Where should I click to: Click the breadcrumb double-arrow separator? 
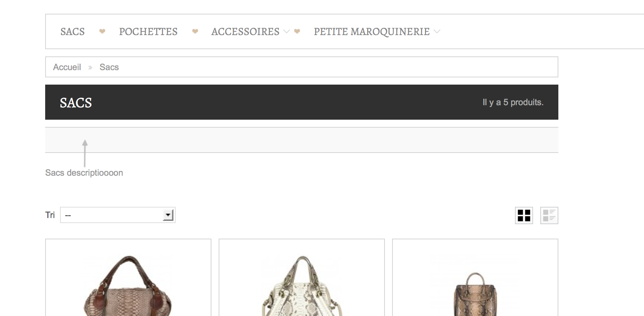coord(90,68)
